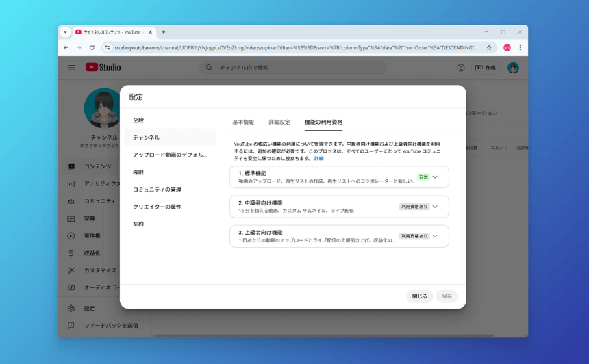Viewport: 589px width, 364px height.
Task: Click 利用資格あり badge for 中級者向け機能
Action: 414,207
